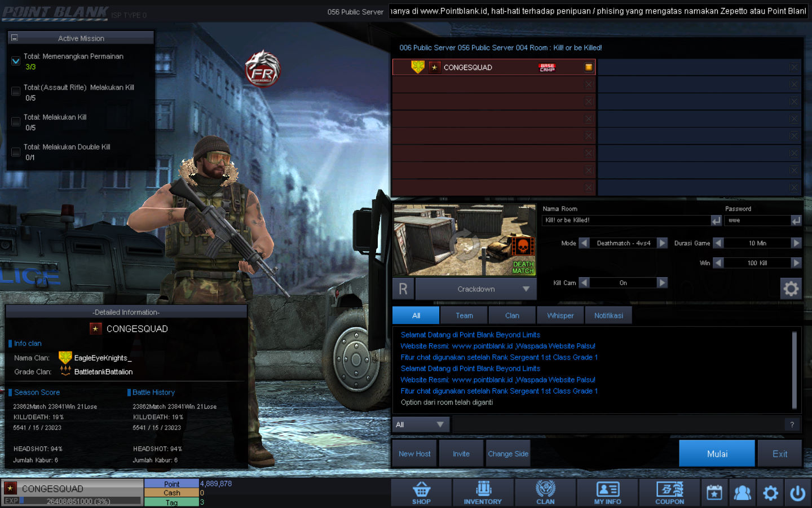Viewport: 812px width, 508px height.
Task: Open game settings gear in bottom bar
Action: coord(770,493)
